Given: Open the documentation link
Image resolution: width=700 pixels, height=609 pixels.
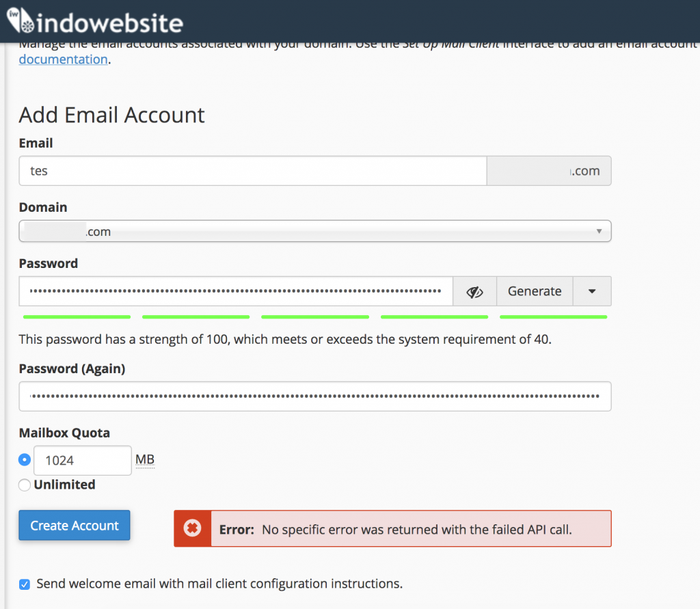Looking at the screenshot, I should click(63, 59).
